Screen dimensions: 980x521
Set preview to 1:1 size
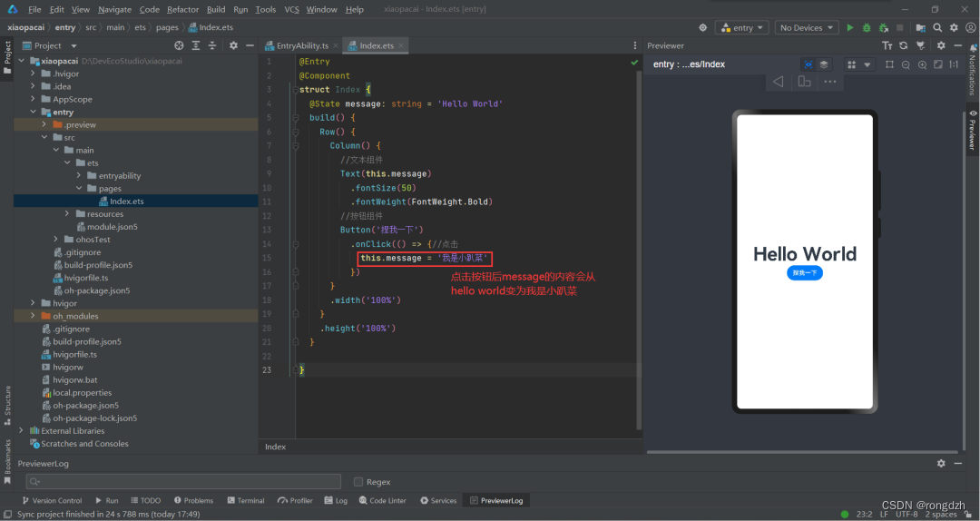[x=954, y=64]
